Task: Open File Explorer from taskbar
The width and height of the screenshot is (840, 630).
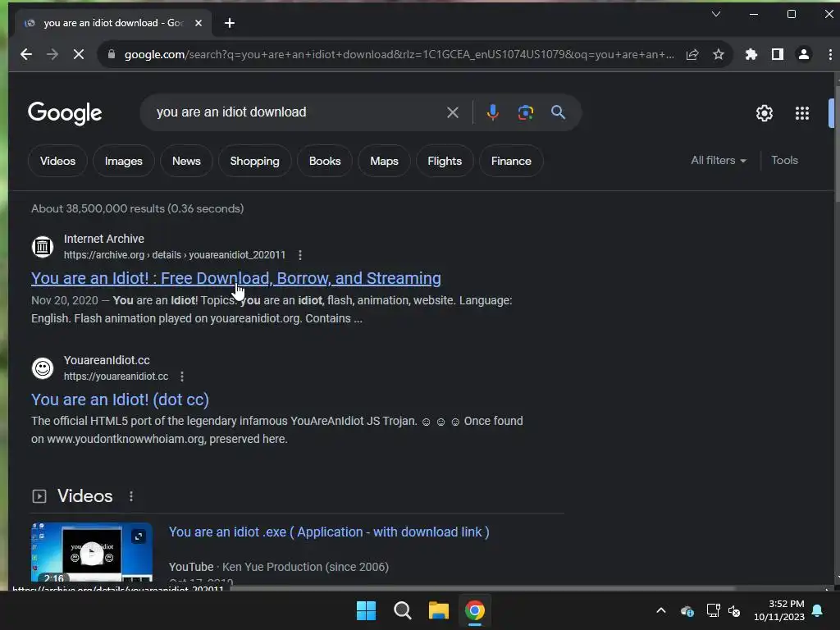Action: [x=438, y=610]
